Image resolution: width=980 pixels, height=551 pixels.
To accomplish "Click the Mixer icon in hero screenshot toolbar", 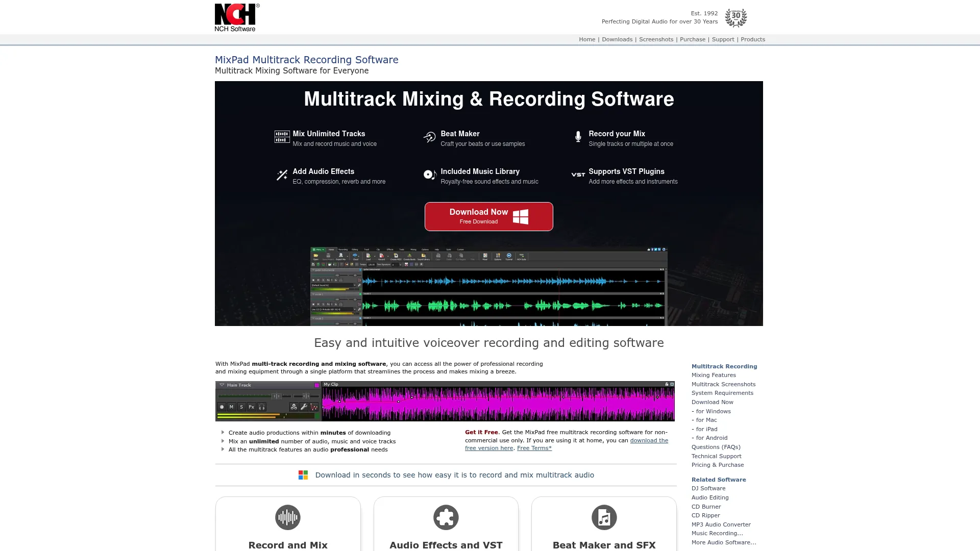I will click(x=485, y=256).
